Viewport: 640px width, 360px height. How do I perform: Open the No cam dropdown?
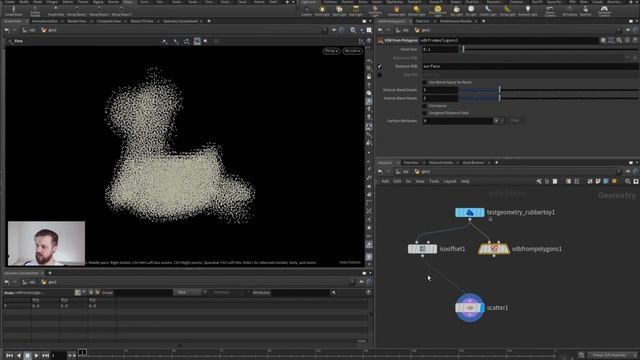[x=352, y=51]
